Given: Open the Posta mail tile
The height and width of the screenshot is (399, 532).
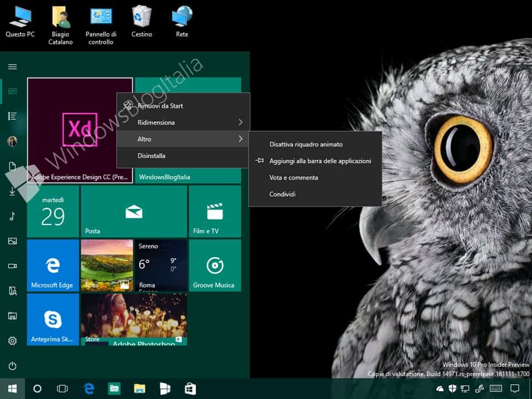Looking at the screenshot, I should [x=134, y=211].
